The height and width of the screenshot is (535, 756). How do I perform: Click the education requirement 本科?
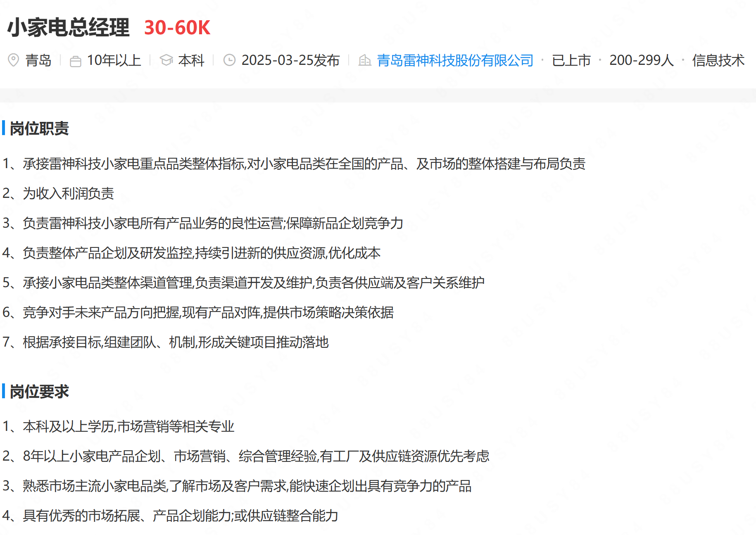coord(191,60)
